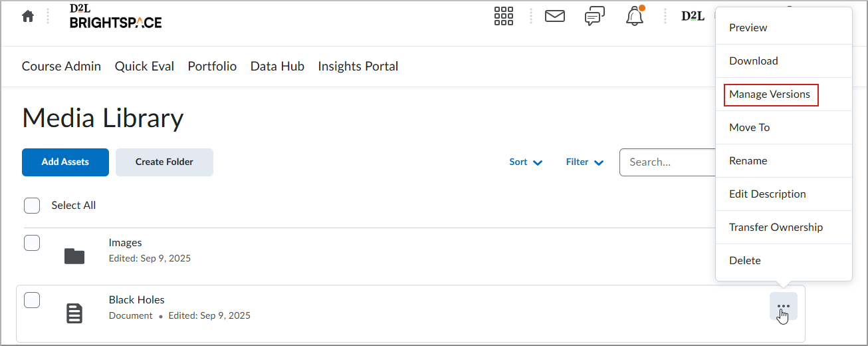Viewport: 868px width, 346px height.
Task: Check the Select All checkbox
Action: [x=32, y=205]
